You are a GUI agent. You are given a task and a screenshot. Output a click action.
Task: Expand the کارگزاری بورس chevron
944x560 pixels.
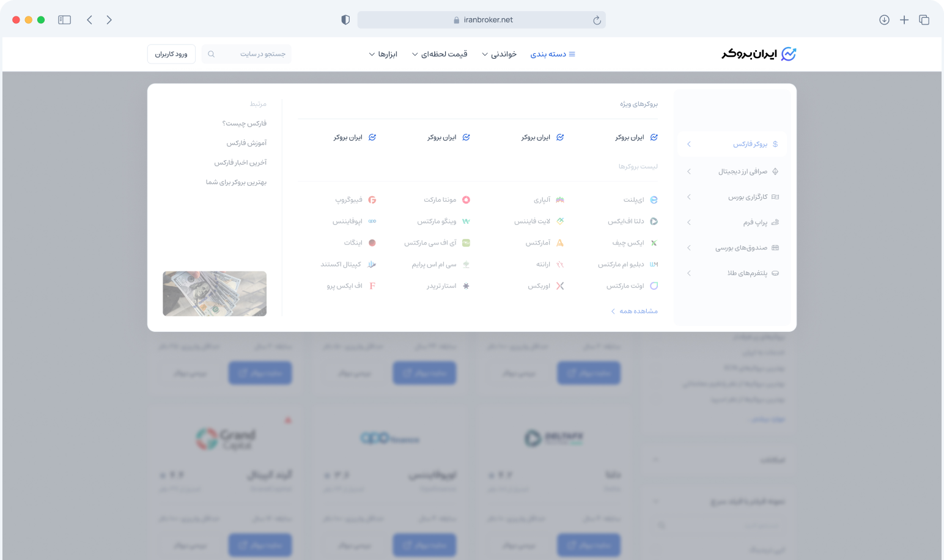689,197
